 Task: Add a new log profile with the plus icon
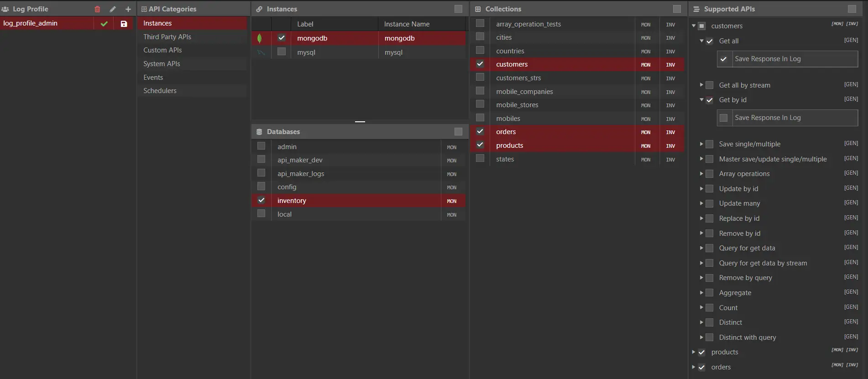click(x=128, y=9)
